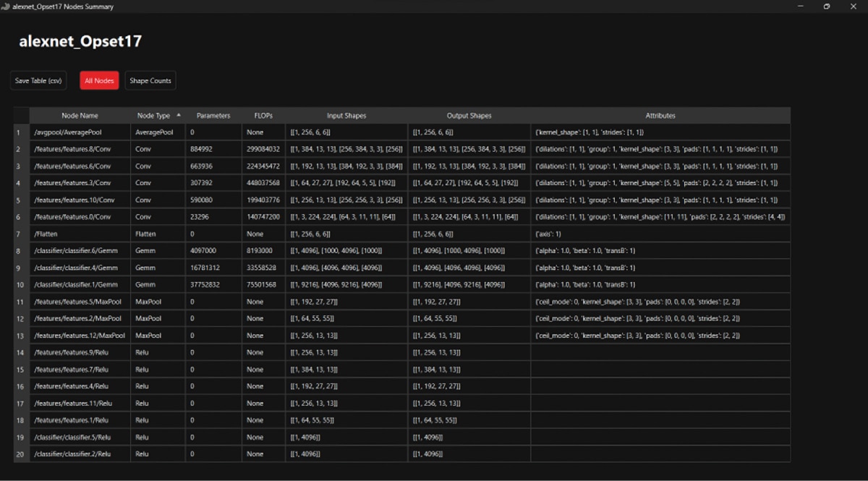Select the /features/features.10/Conv cell
Screen dimensions: 868x481
[x=80, y=200]
